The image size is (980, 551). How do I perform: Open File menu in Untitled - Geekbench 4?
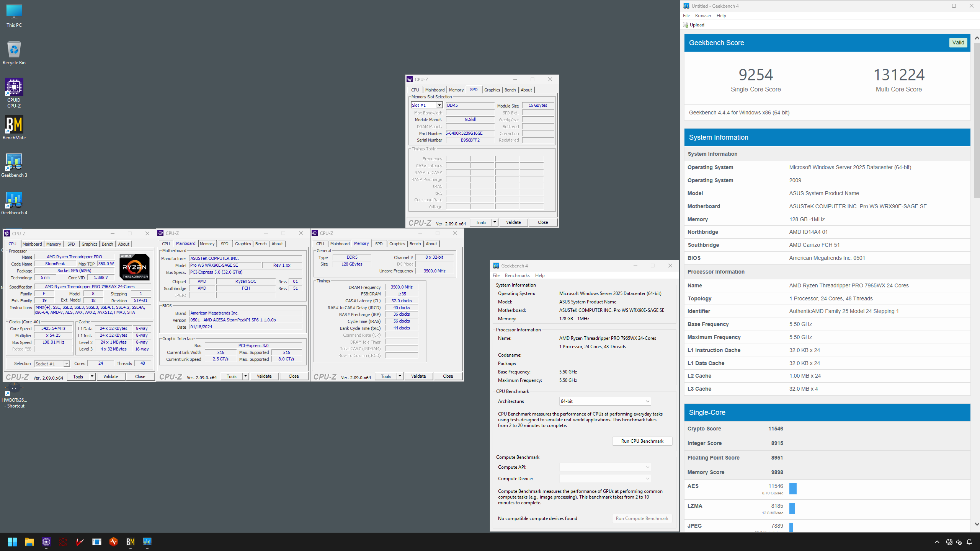click(686, 16)
